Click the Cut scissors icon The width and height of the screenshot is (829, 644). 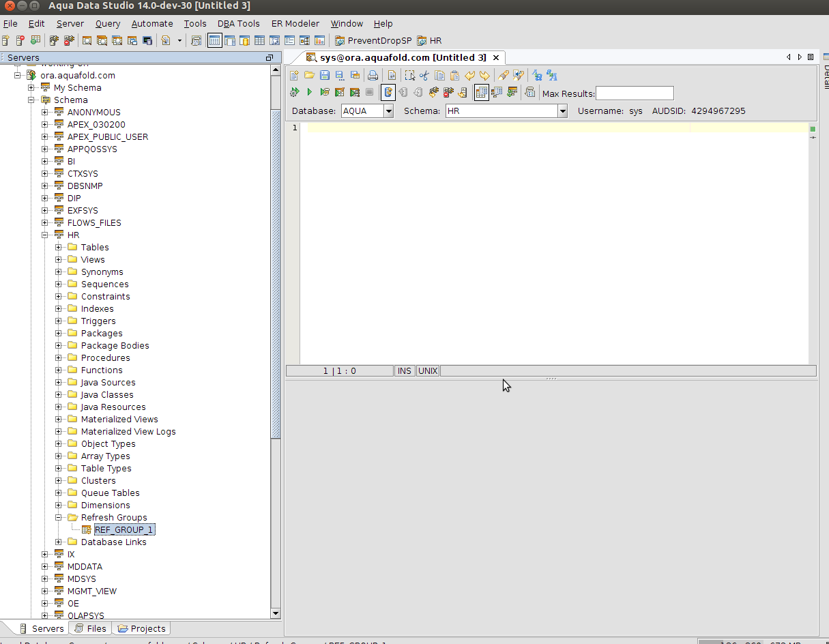pos(424,75)
